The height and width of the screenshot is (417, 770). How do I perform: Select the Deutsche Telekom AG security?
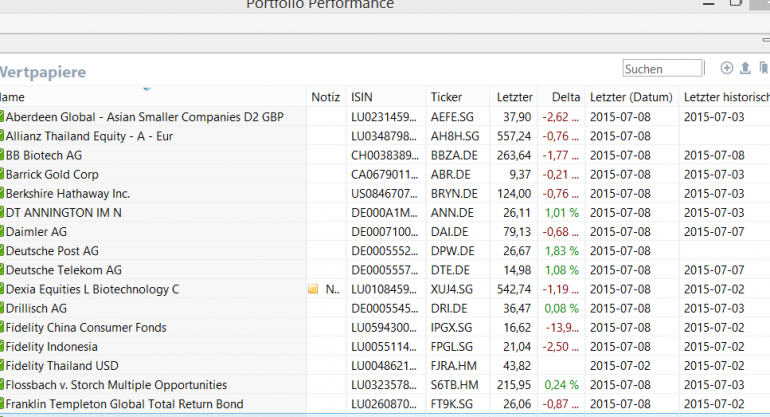[x=64, y=270]
